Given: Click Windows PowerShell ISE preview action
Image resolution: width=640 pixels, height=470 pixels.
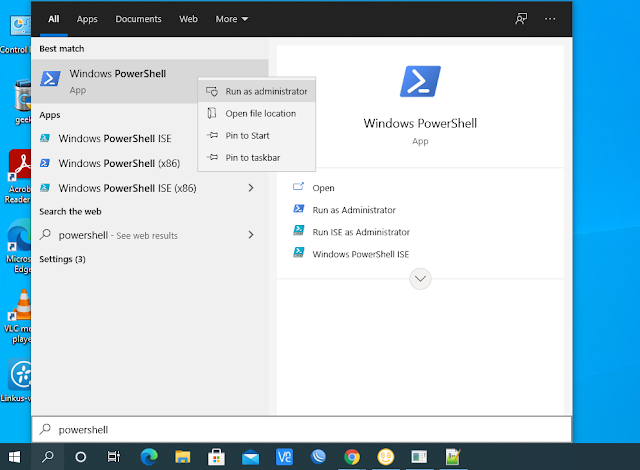Looking at the screenshot, I should 360,254.
